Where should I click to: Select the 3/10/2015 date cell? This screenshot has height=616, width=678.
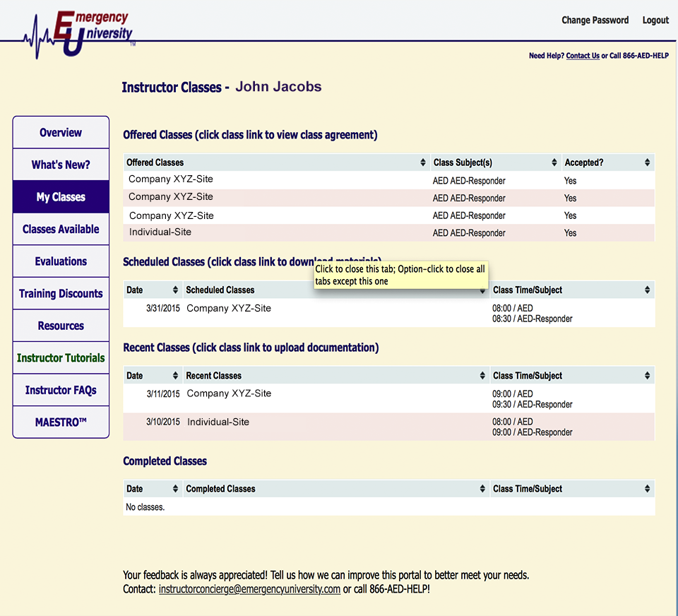(162, 422)
